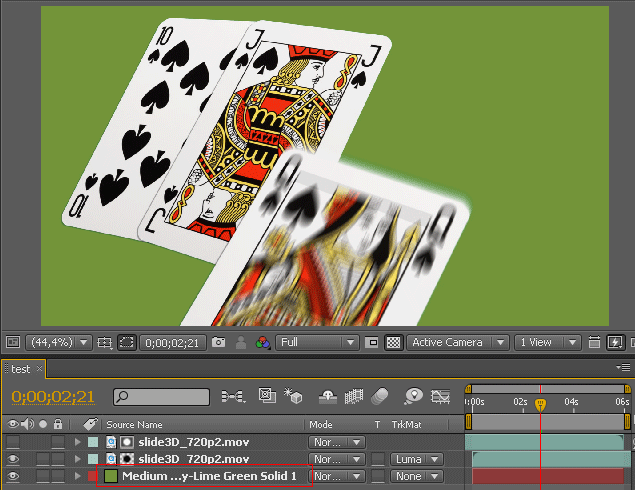Toggle the transparency grid checkerboard
The height and width of the screenshot is (490, 635).
(393, 343)
